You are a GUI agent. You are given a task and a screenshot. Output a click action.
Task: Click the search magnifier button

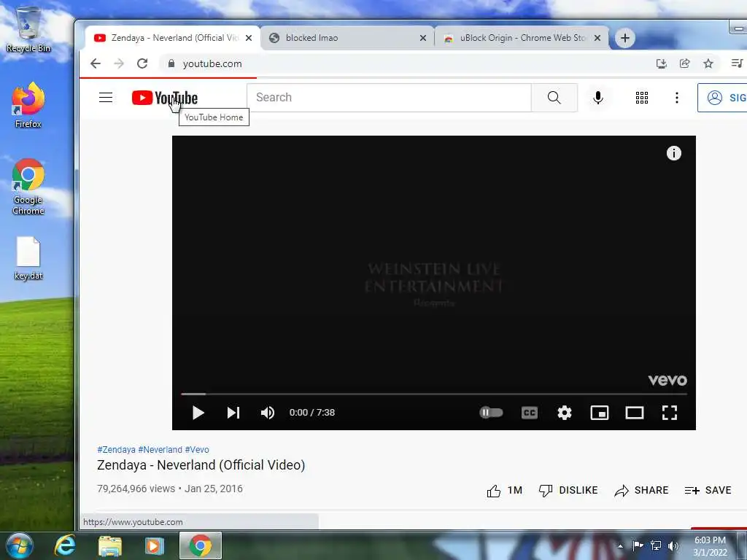554,98
